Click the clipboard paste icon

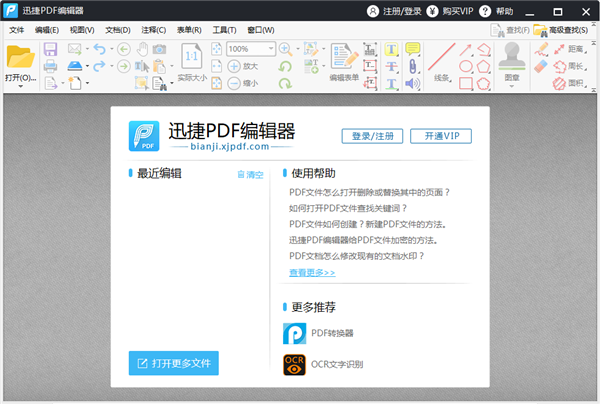point(159,66)
